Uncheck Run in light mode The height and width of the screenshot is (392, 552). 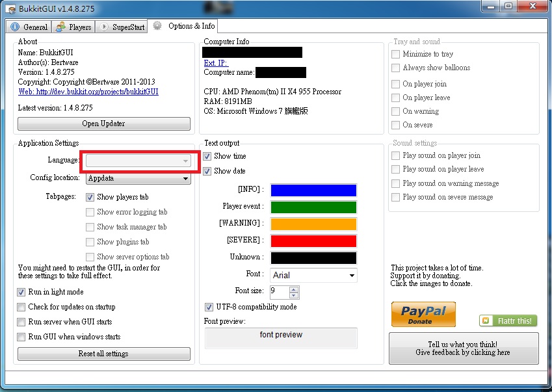tap(22, 292)
